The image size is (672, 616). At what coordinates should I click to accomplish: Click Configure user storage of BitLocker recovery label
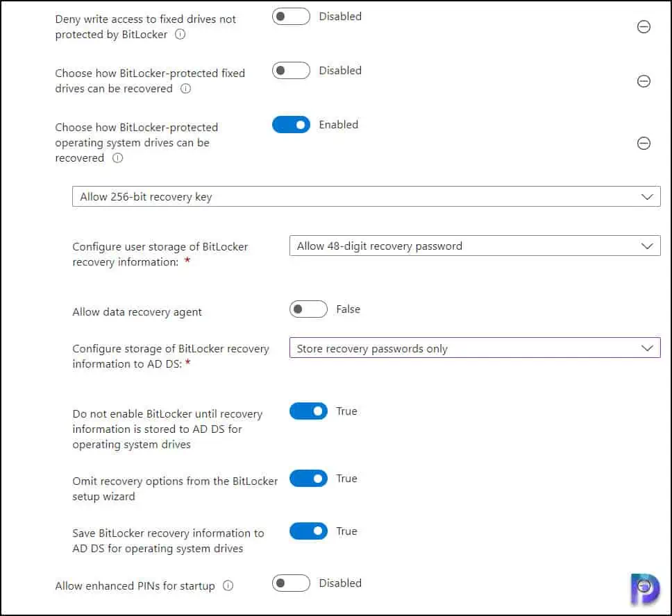click(160, 255)
